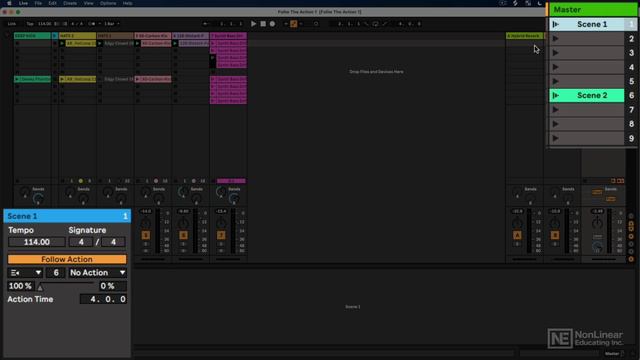The image size is (640, 360).
Task: Launch empty scene row 9
Action: (556, 138)
